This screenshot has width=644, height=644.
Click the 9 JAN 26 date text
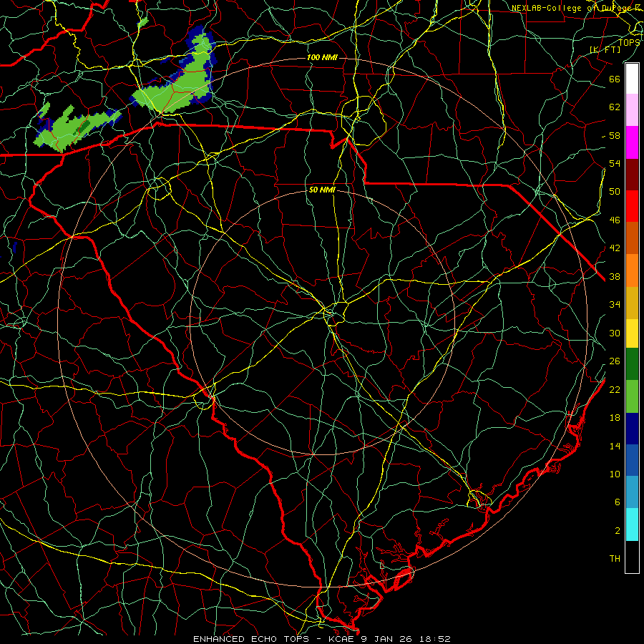click(x=386, y=639)
